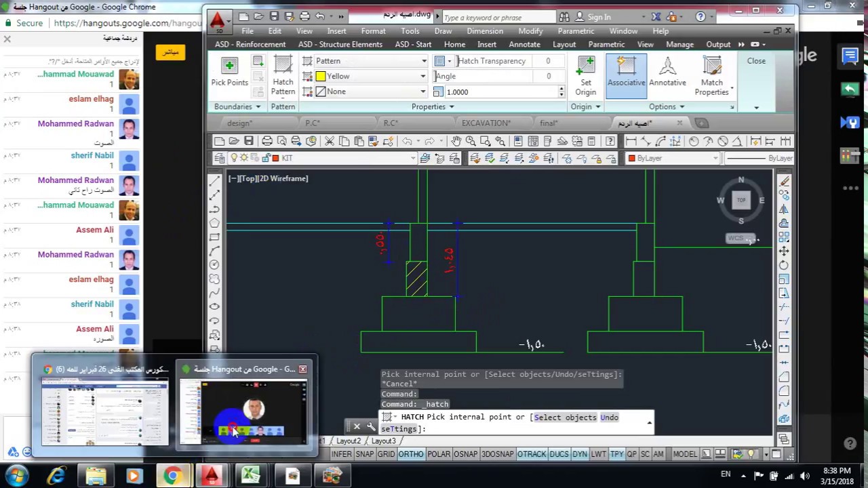Select the Line draw tool
This screenshot has height=488, width=868.
click(x=214, y=181)
